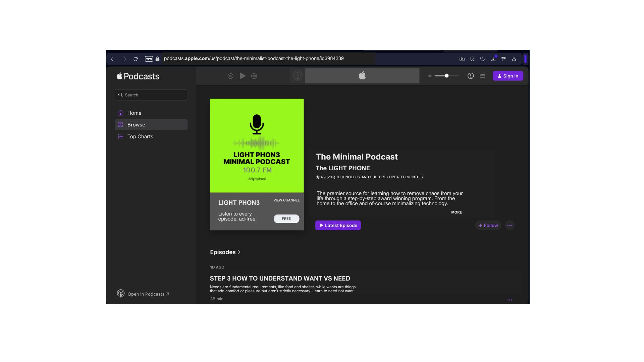644x362 pixels.
Task: Click the Search field in sidebar
Action: 151,95
